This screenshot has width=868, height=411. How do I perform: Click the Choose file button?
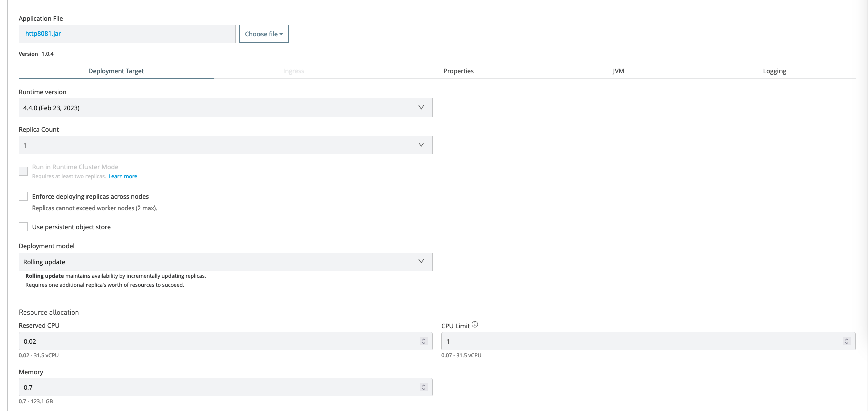264,34
